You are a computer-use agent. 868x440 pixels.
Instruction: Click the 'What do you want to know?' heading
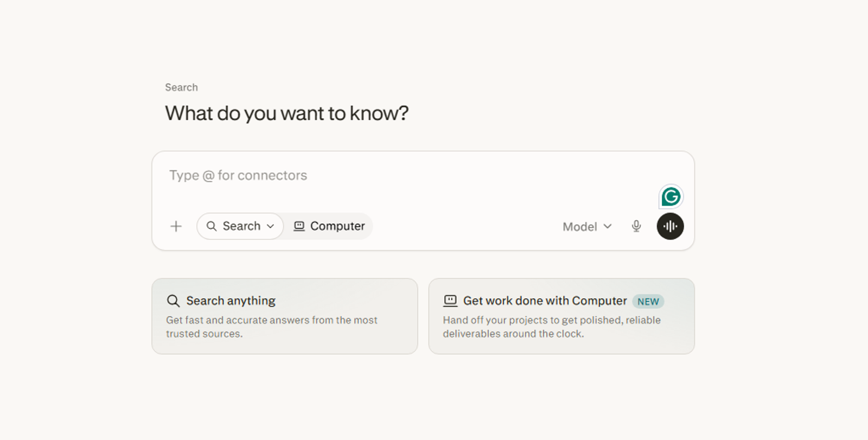pos(286,113)
